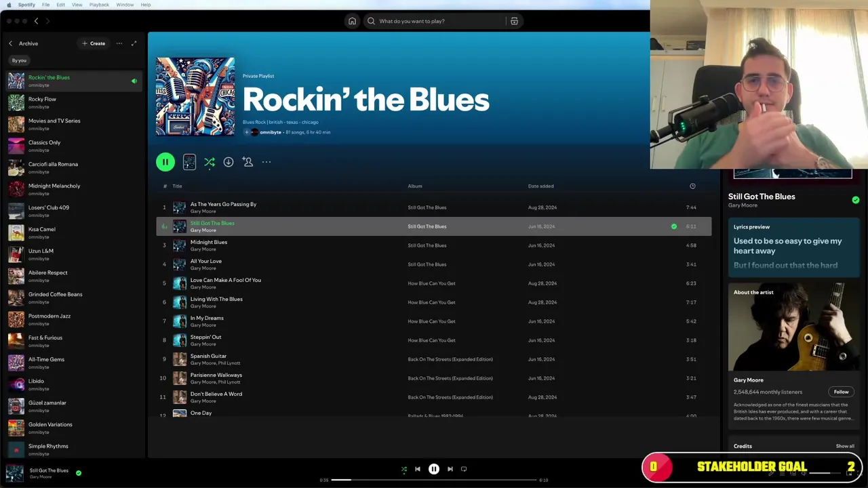Open the Classics Only playlist

coord(75,146)
